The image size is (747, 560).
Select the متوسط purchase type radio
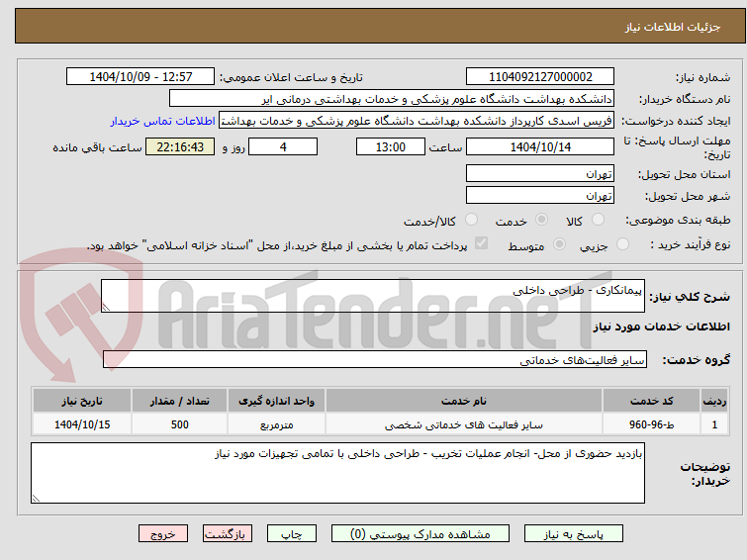tap(559, 244)
